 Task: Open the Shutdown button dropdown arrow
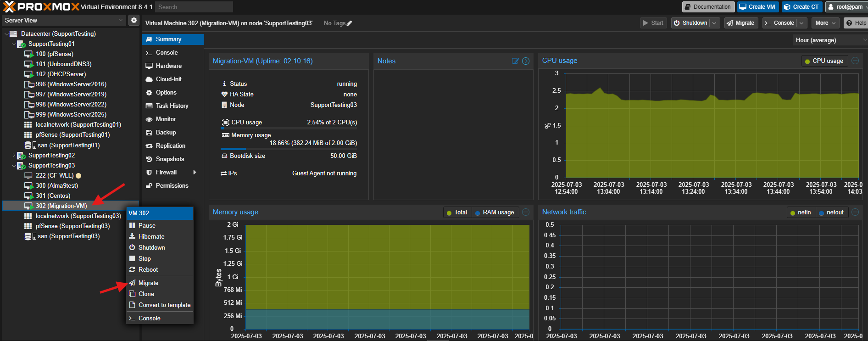[715, 23]
